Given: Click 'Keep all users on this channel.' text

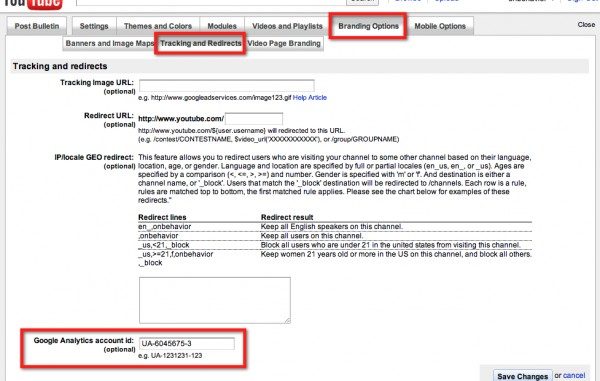Looking at the screenshot, I should pyautogui.click(x=312, y=236).
